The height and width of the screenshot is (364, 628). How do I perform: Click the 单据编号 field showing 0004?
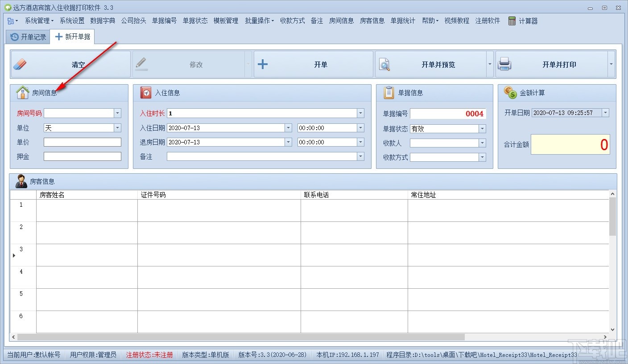(448, 114)
